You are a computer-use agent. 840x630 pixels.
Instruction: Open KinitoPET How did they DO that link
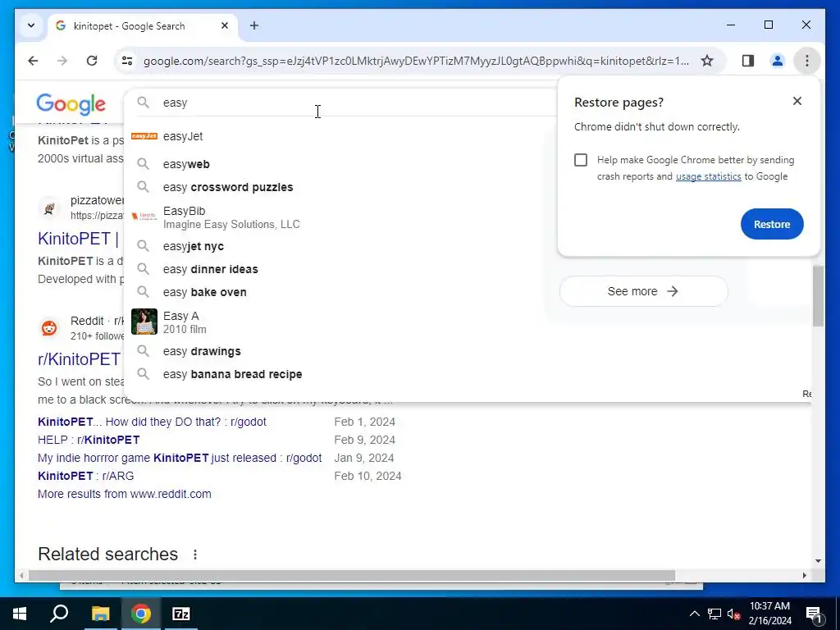[152, 422]
